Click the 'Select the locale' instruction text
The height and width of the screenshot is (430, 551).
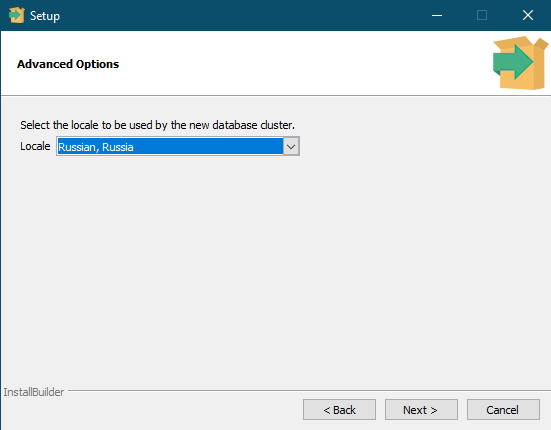[157, 125]
